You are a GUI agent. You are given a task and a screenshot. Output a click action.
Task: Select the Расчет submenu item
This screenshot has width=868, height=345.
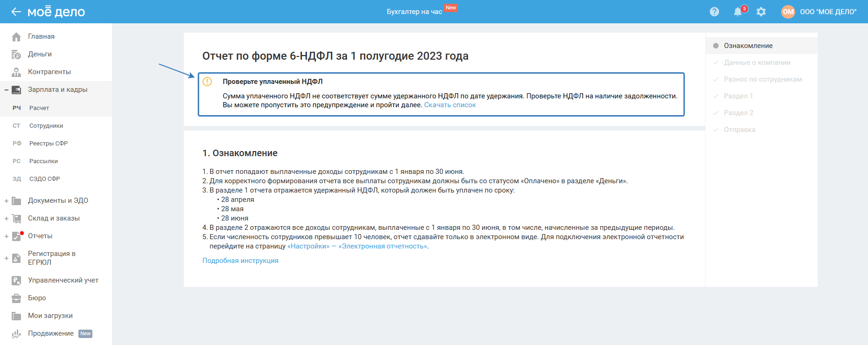pyautogui.click(x=39, y=108)
